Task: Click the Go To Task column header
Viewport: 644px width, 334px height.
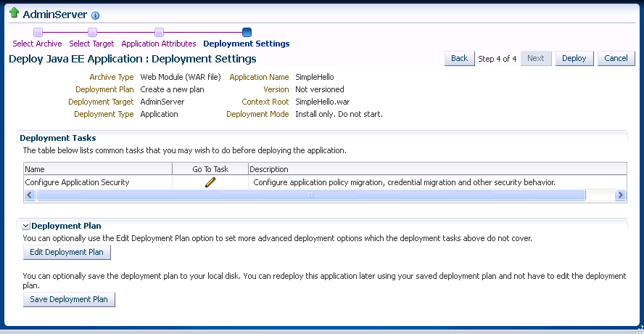Action: [210, 169]
